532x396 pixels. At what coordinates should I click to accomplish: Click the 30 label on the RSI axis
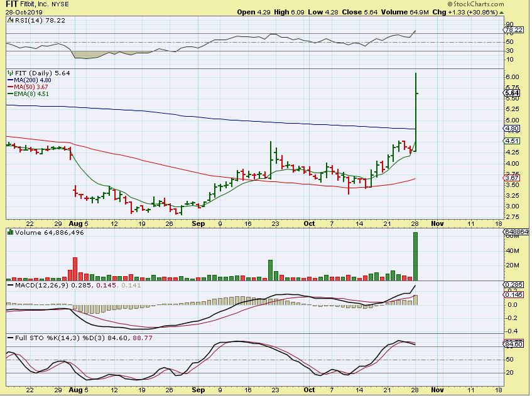pyautogui.click(x=510, y=50)
